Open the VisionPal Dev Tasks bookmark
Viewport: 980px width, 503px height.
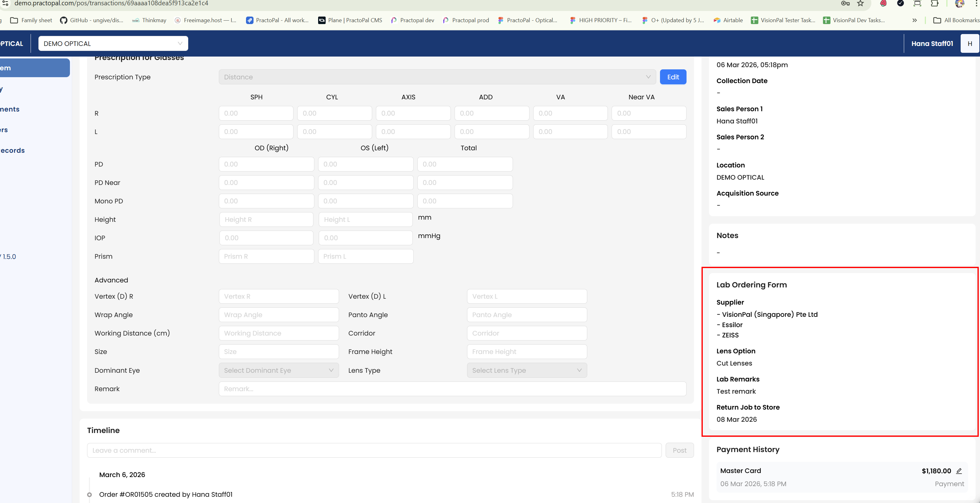(854, 20)
